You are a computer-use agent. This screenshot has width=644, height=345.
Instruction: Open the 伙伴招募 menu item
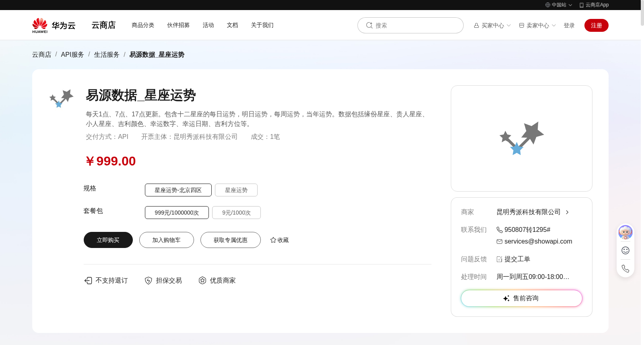[x=178, y=25]
